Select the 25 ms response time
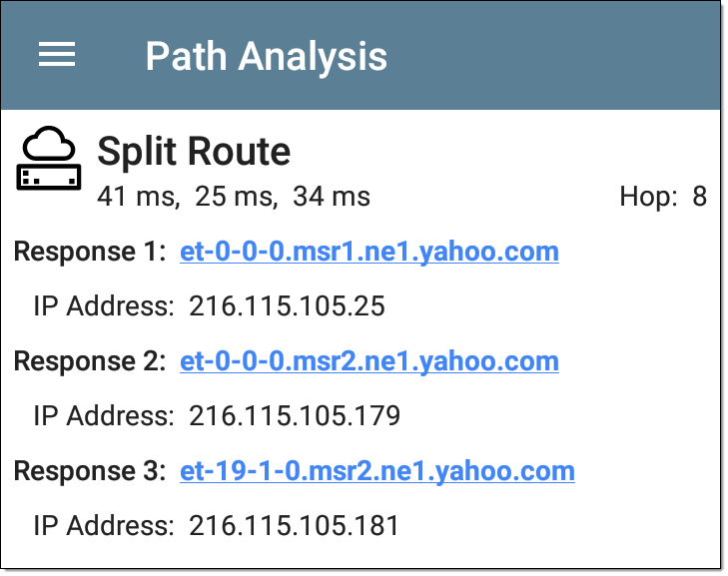 [236, 196]
